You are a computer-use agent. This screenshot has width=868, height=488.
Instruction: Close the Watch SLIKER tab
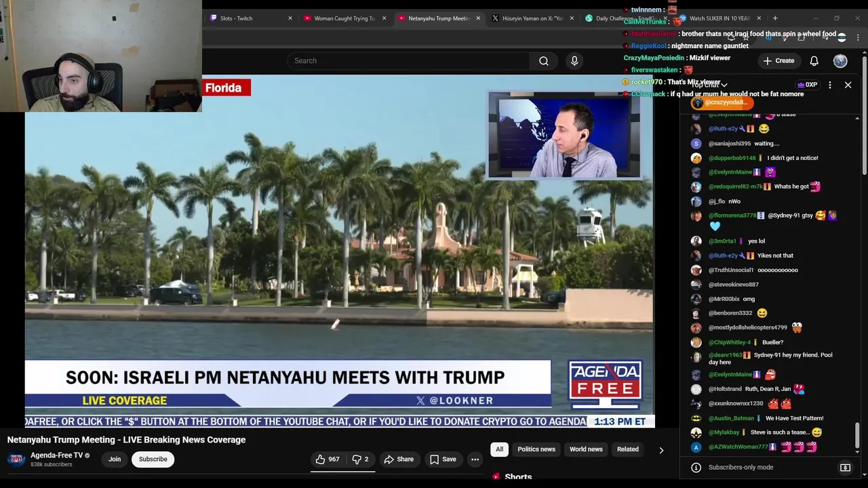pos(759,18)
